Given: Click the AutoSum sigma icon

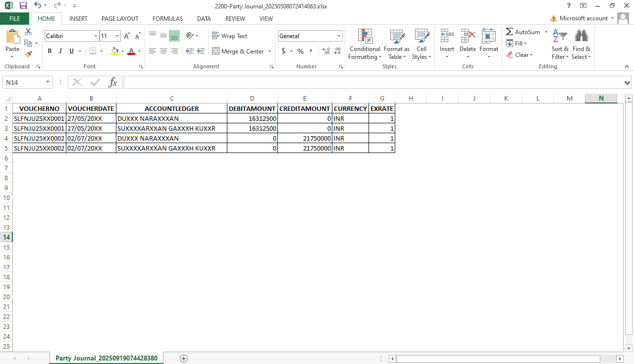Looking at the screenshot, I should point(510,32).
